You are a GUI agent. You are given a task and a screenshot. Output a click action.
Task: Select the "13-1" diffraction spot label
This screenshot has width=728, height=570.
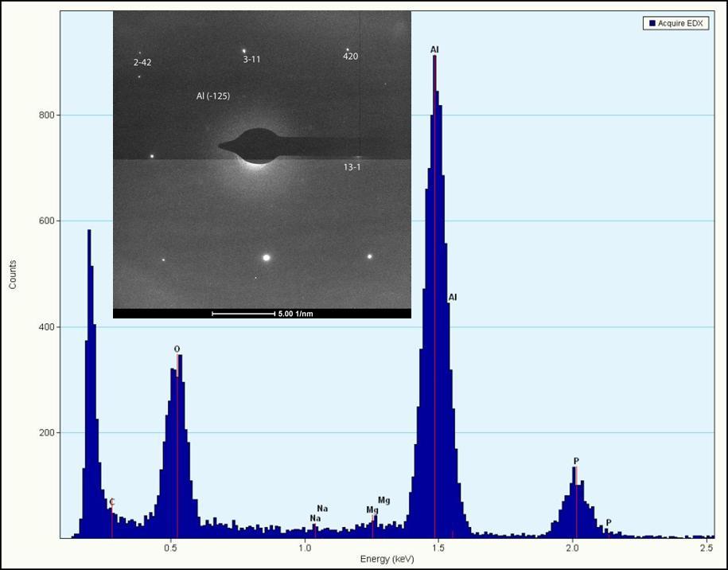pos(352,167)
